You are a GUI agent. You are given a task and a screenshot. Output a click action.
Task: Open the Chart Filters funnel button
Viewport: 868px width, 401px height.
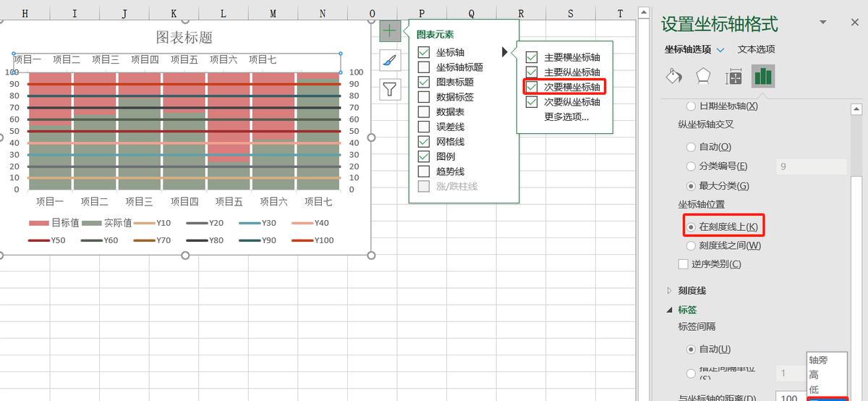coord(390,89)
